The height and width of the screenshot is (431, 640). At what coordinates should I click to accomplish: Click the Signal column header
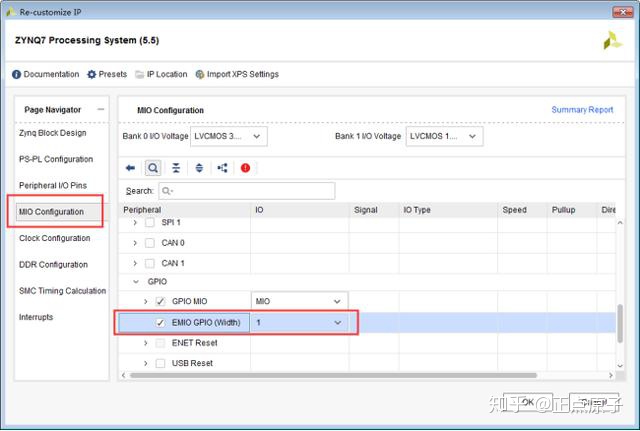tap(374, 210)
